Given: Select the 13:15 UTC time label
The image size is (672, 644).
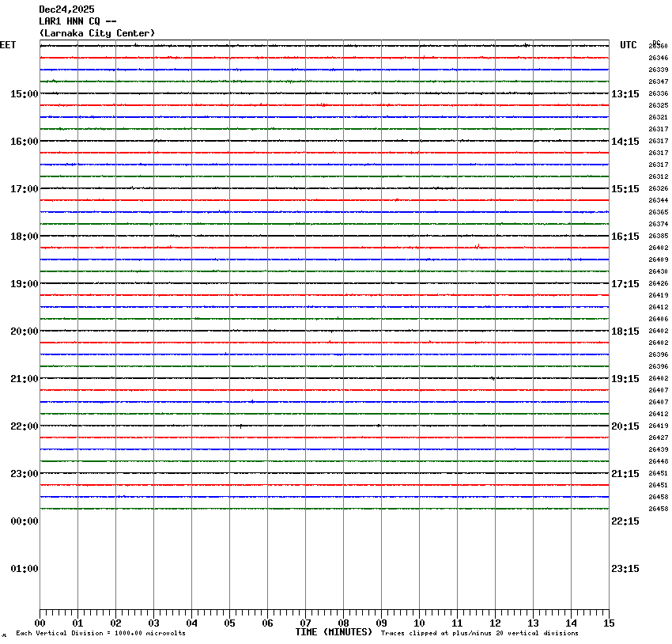Looking at the screenshot, I should pyautogui.click(x=625, y=94).
